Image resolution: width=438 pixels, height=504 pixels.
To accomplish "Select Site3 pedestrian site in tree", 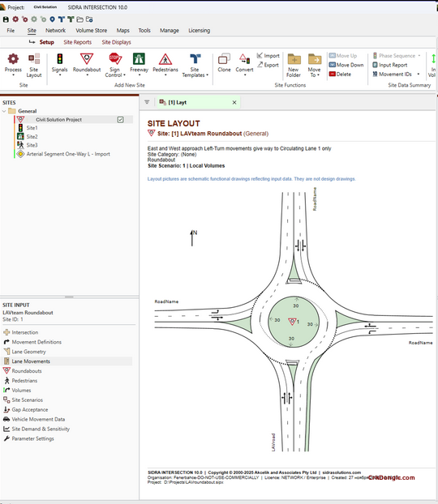I will 32,145.
